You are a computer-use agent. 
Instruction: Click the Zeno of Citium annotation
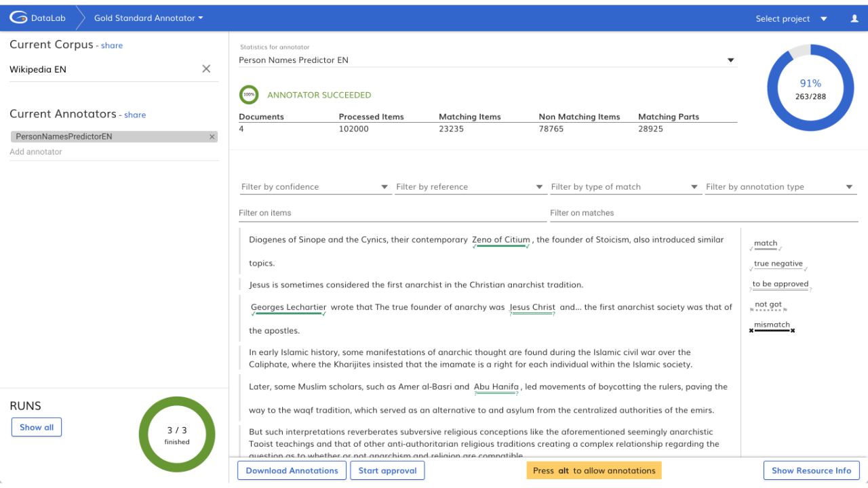pos(501,240)
